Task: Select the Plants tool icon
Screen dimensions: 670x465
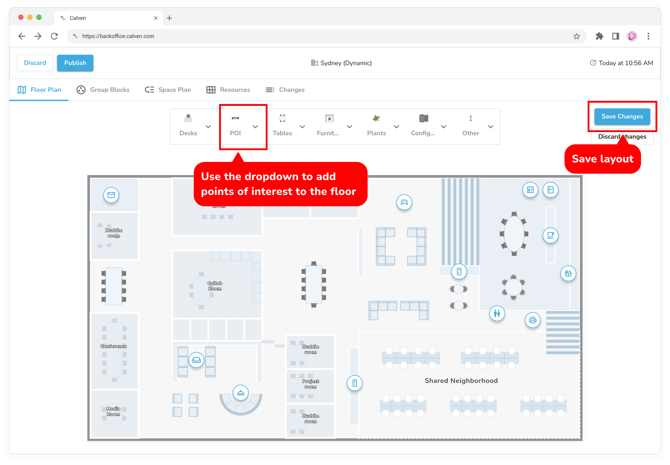Action: click(376, 119)
